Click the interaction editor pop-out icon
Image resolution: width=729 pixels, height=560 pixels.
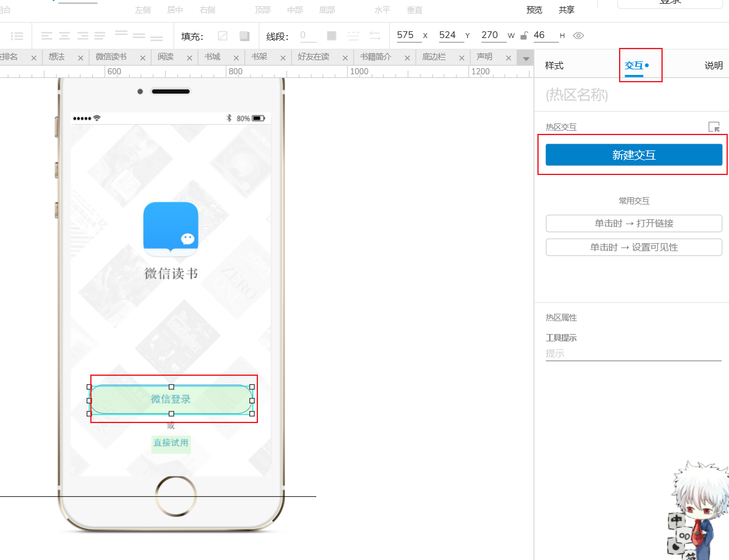coord(714,127)
